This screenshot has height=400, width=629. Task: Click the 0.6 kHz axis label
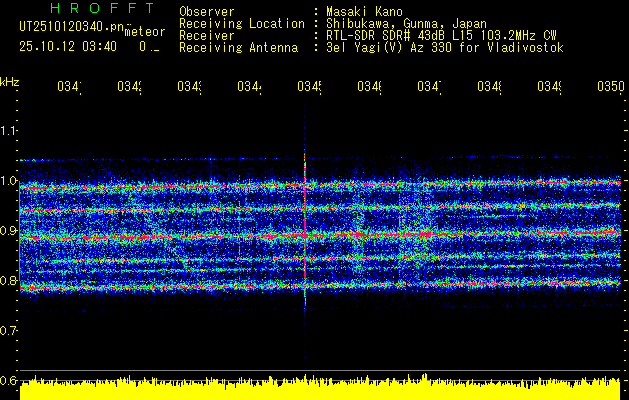(x=8, y=380)
